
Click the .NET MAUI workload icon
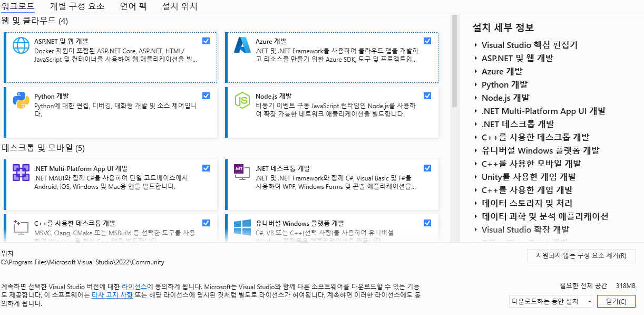point(21,173)
